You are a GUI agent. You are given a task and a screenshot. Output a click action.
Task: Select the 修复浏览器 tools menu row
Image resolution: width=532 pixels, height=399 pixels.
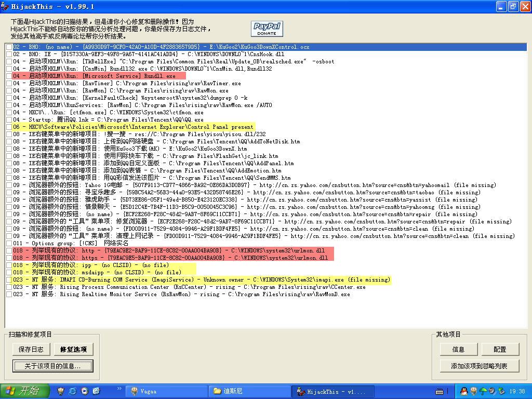tap(262, 221)
